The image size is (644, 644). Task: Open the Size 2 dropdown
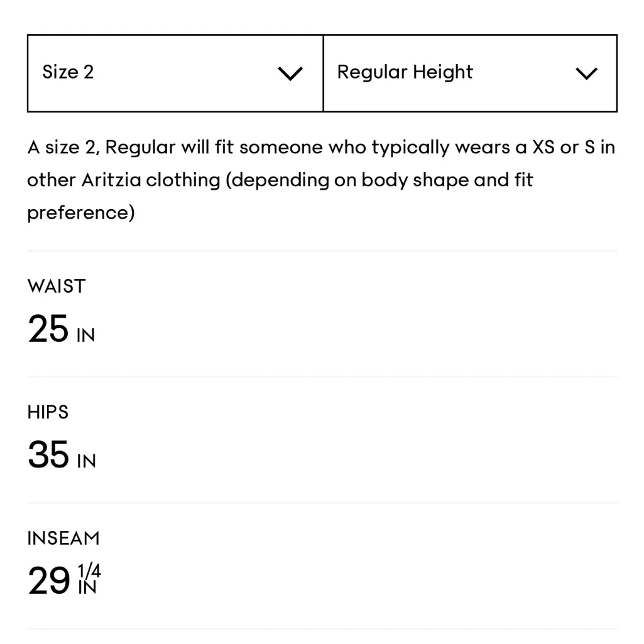(175, 73)
